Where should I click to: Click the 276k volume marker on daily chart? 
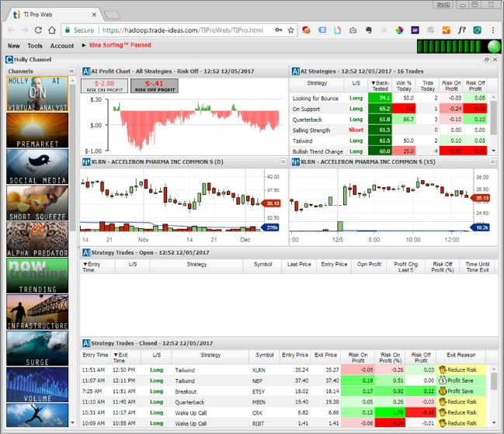point(271,227)
